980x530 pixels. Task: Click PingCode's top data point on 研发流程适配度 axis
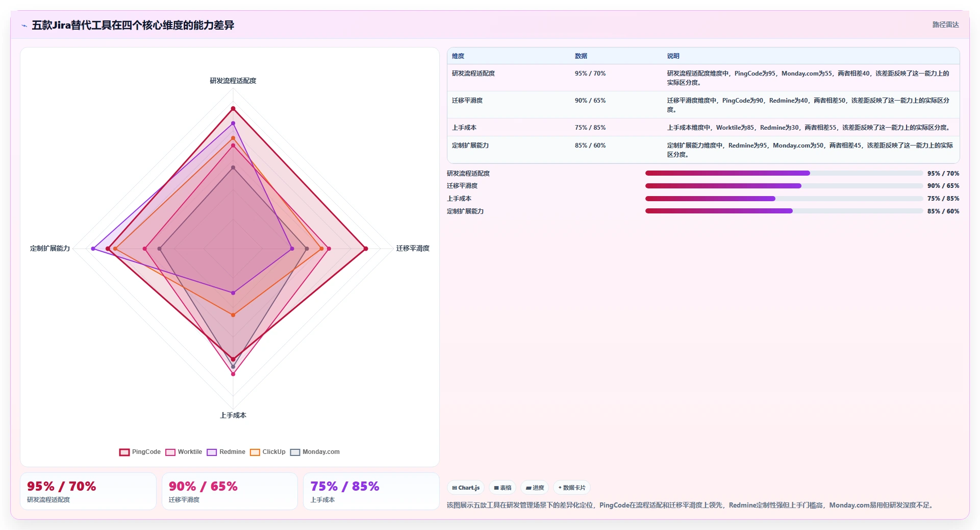[233, 109]
